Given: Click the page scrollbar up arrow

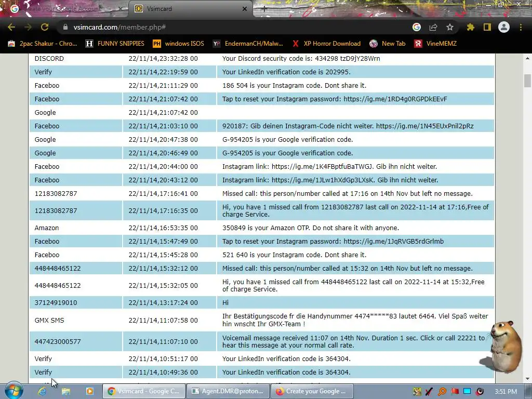Looking at the screenshot, I should tap(527, 58).
